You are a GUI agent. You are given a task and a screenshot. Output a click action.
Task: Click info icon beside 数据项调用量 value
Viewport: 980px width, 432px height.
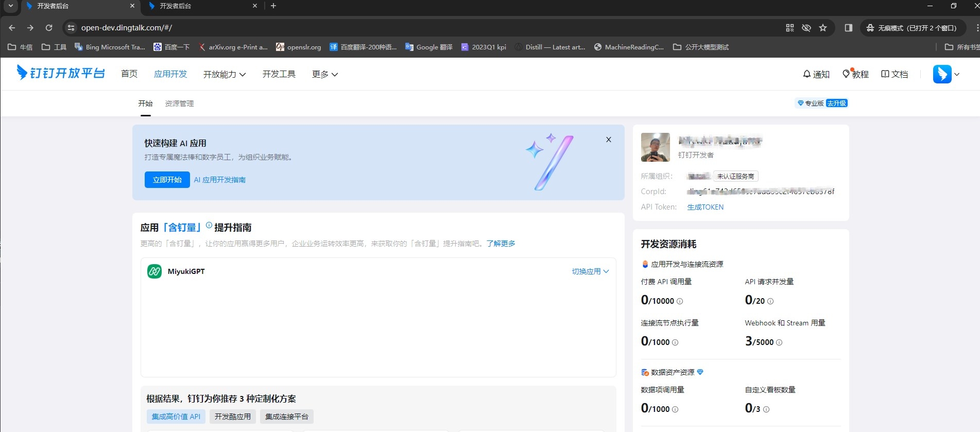[x=675, y=409]
